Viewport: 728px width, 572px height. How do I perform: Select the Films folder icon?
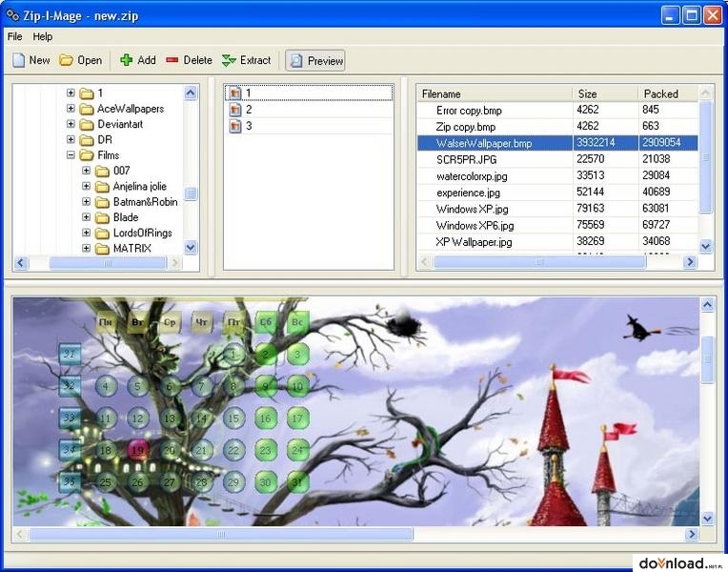pos(87,155)
